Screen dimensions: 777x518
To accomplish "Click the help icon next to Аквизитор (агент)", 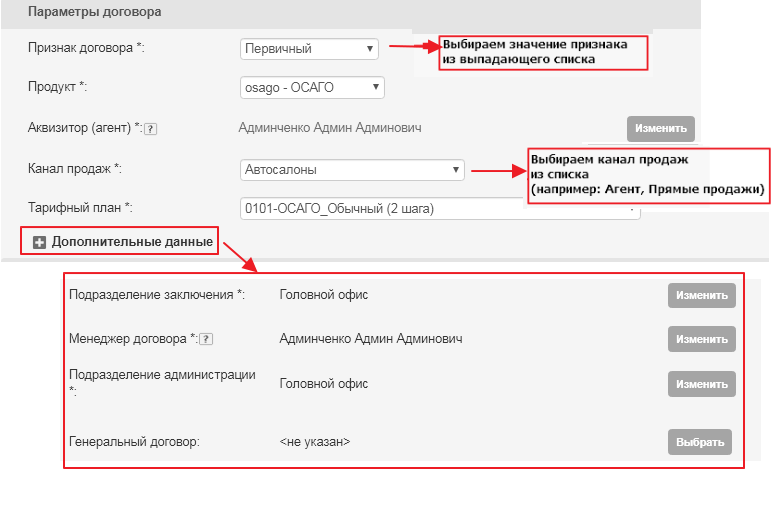I will pos(151,129).
